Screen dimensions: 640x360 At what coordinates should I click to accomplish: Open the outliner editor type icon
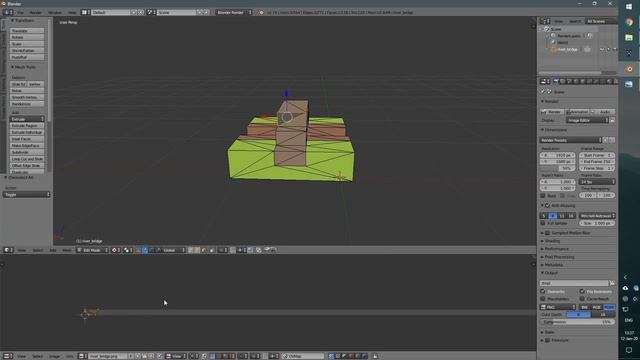tap(545, 21)
